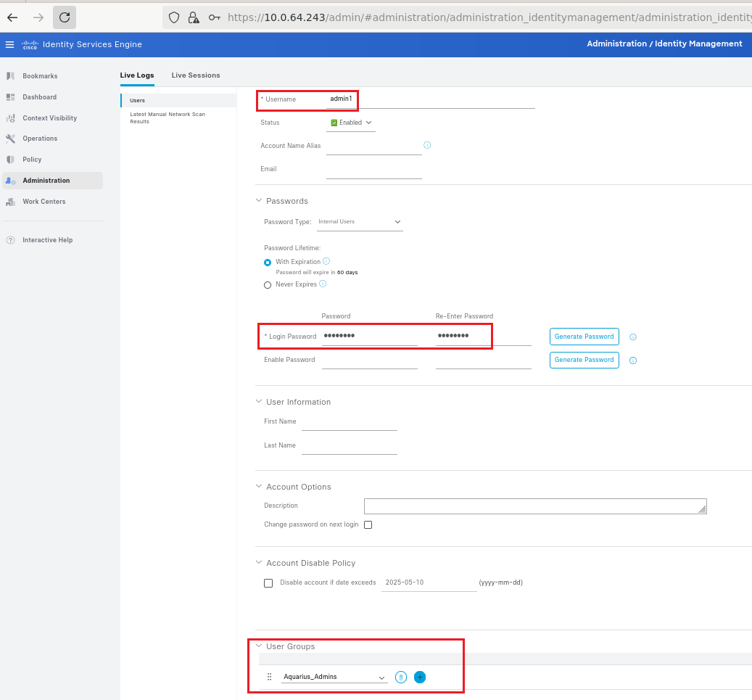Click the Bookmarks sidebar icon

click(x=11, y=76)
